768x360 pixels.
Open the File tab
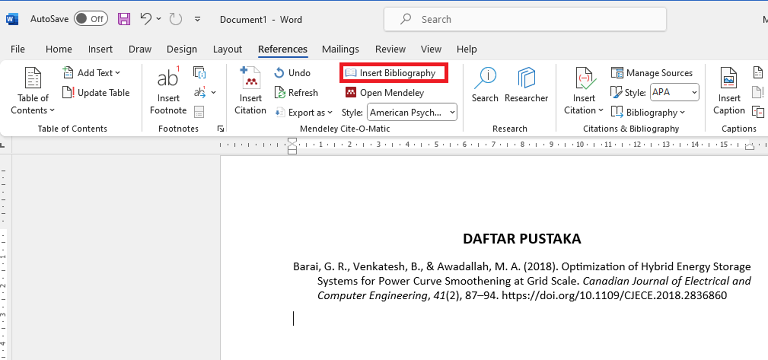tap(18, 49)
